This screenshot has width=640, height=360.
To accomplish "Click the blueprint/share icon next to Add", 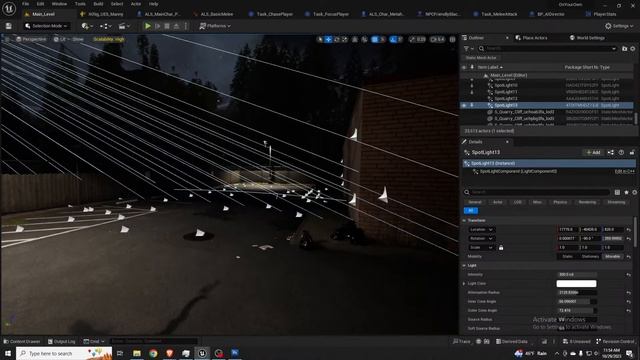I will (611, 152).
